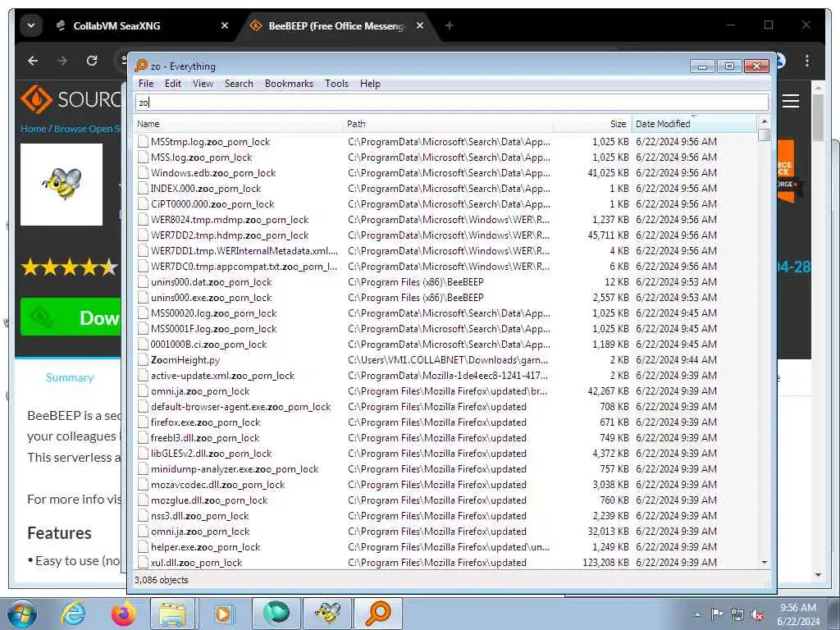
Task: Click file icon of xul.dll.zoo_porn_lock
Action: [143, 563]
